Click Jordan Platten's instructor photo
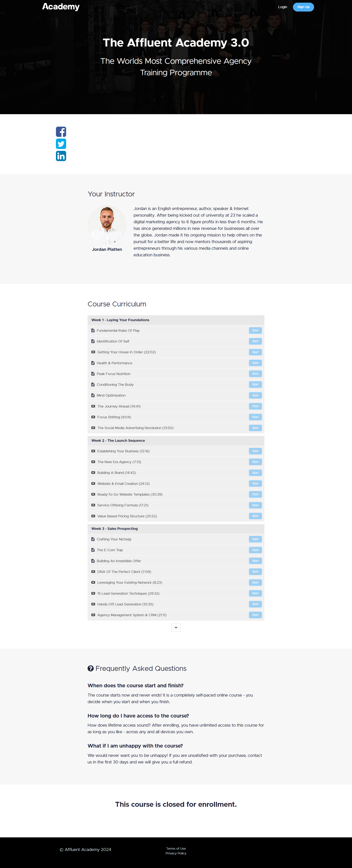Image resolution: width=352 pixels, height=868 pixels. pos(107,225)
